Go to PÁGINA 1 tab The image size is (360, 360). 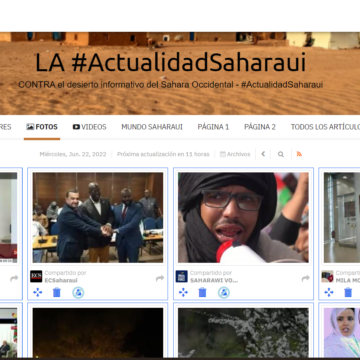coord(213,127)
